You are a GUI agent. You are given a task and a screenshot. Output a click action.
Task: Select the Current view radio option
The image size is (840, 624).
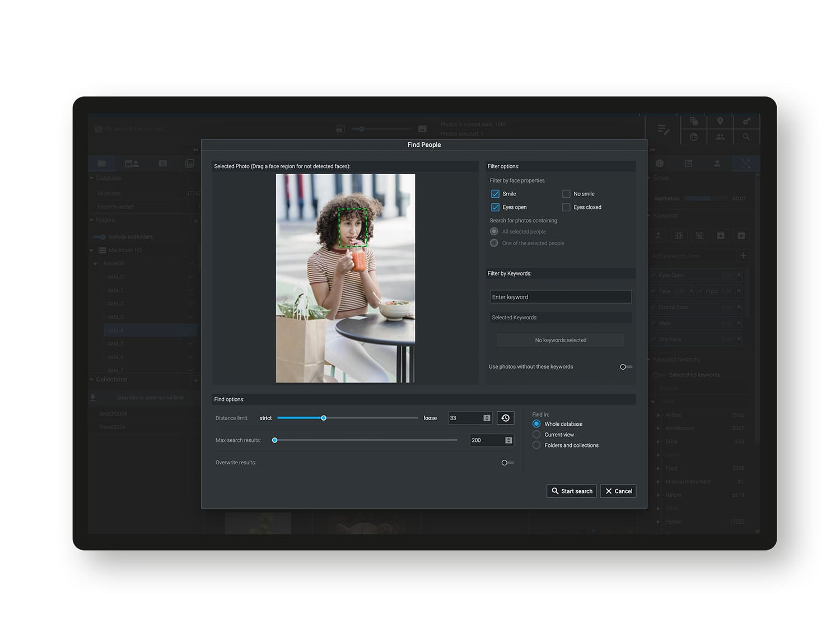coord(536,435)
